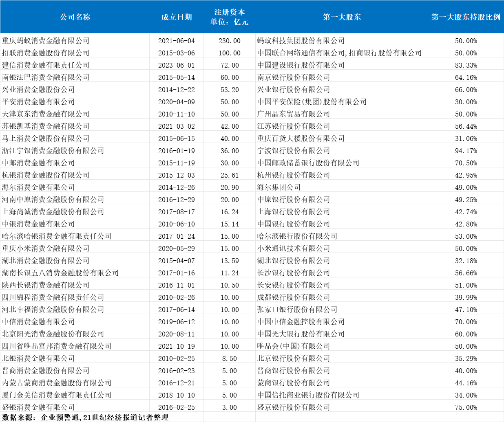Click the 成立日期 column header

click(x=176, y=17)
